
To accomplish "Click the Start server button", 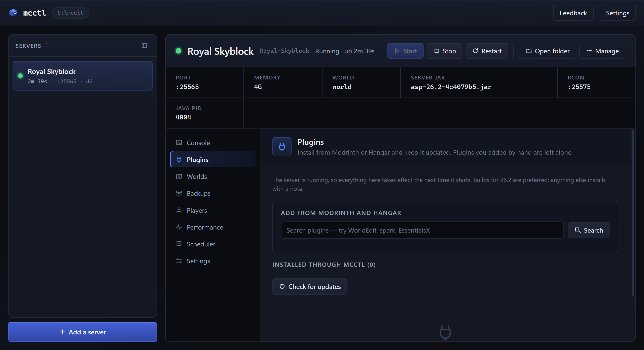I will [x=405, y=51].
